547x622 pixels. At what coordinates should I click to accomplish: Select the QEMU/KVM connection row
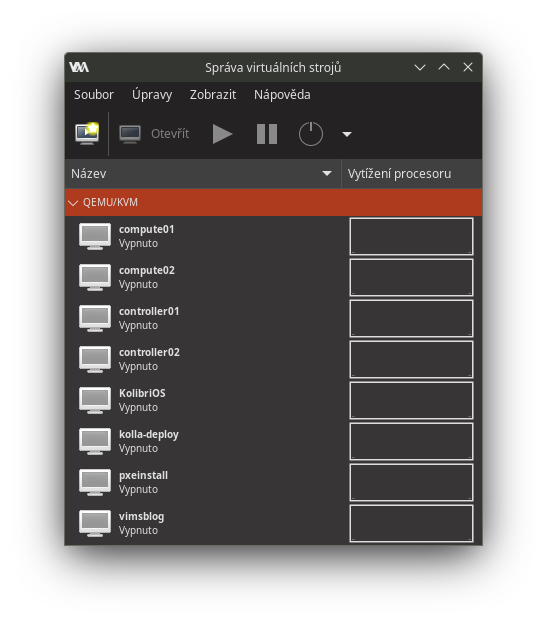click(274, 202)
